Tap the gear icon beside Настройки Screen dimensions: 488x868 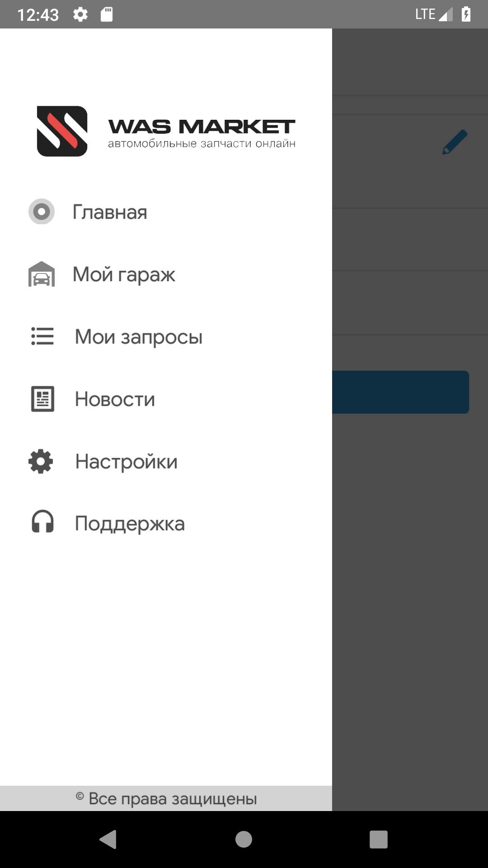41,461
